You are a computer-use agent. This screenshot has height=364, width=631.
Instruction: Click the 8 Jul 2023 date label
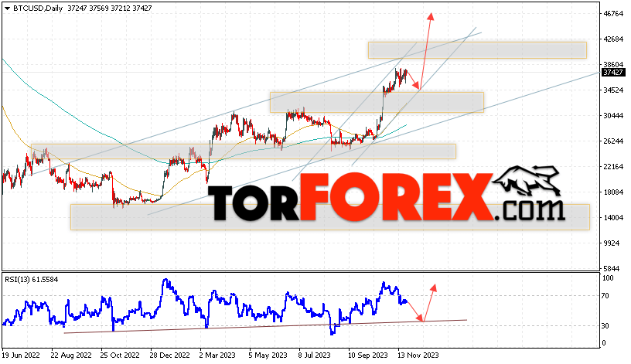pyautogui.click(x=314, y=355)
